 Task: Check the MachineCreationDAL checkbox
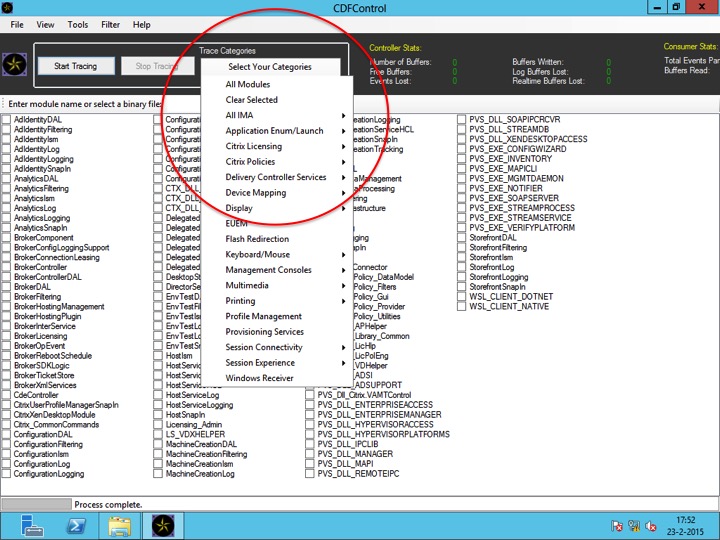coord(158,444)
